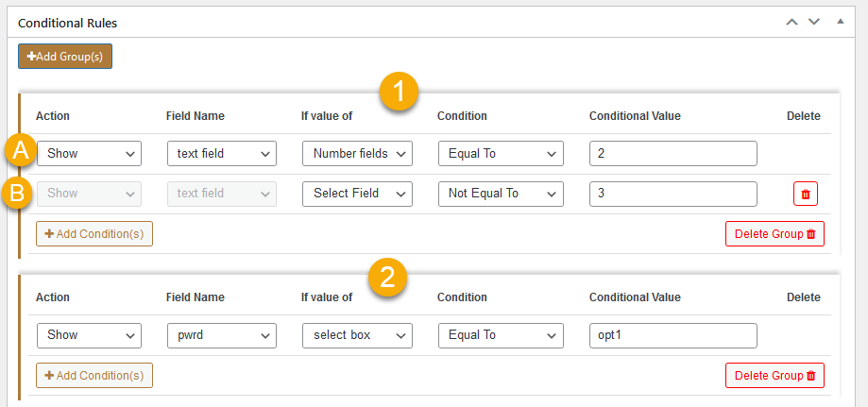Image resolution: width=868 pixels, height=407 pixels.
Task: Open the 'text field' Field Name dropdown in row A
Action: click(221, 154)
